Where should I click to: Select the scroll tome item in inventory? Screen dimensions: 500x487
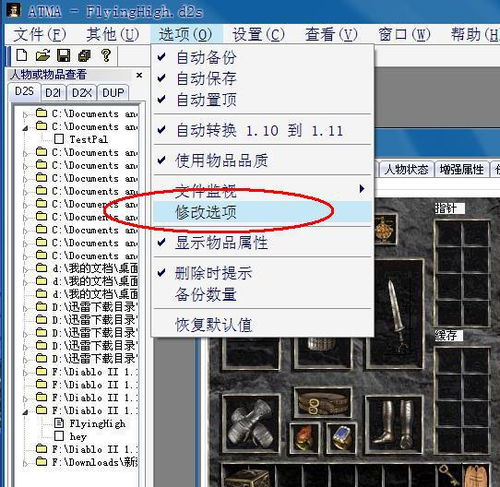click(x=477, y=477)
